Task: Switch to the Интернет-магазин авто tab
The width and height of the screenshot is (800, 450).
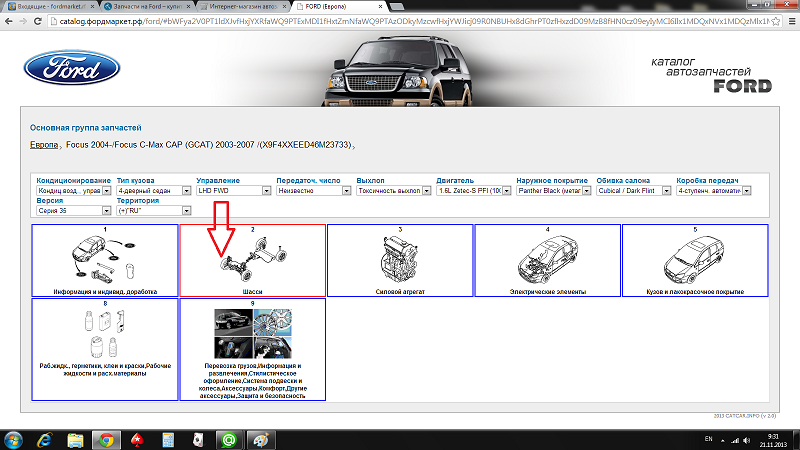Action: 243,7
